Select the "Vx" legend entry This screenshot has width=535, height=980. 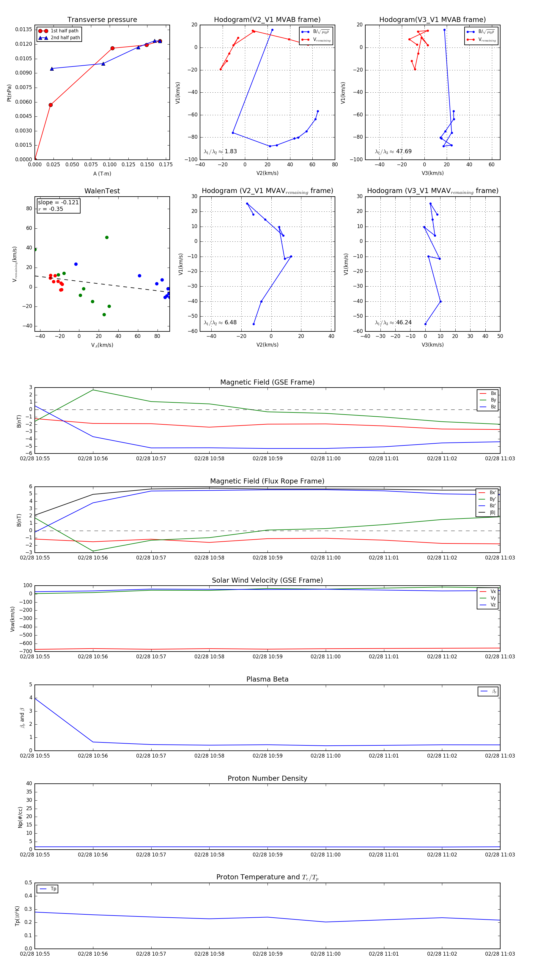click(x=488, y=591)
